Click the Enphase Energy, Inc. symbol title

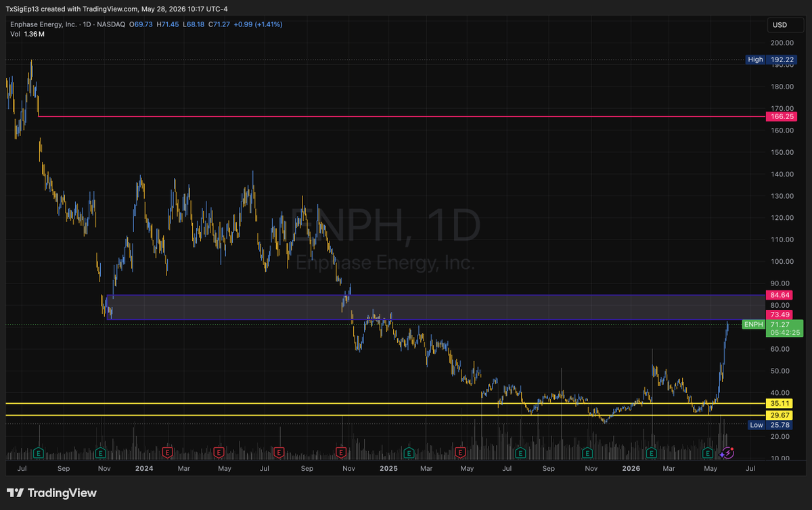point(42,24)
